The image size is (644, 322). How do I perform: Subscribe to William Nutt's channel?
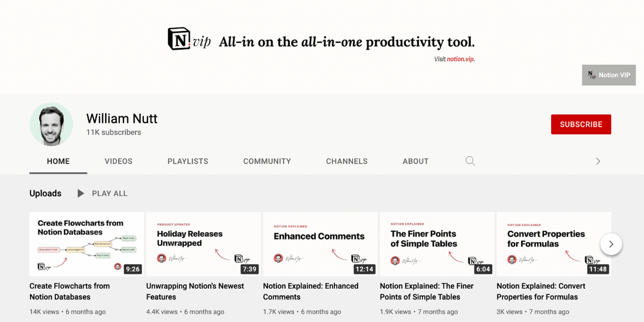[x=581, y=124]
